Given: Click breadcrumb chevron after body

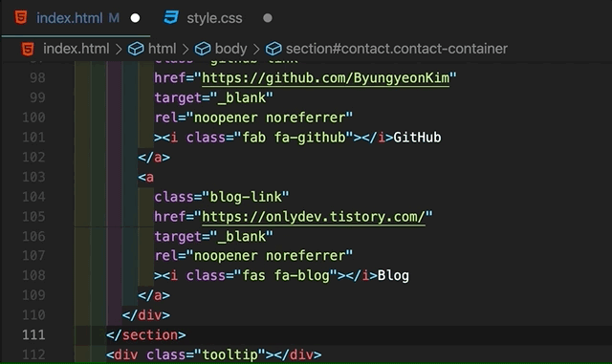Looking at the screenshot, I should (256, 49).
